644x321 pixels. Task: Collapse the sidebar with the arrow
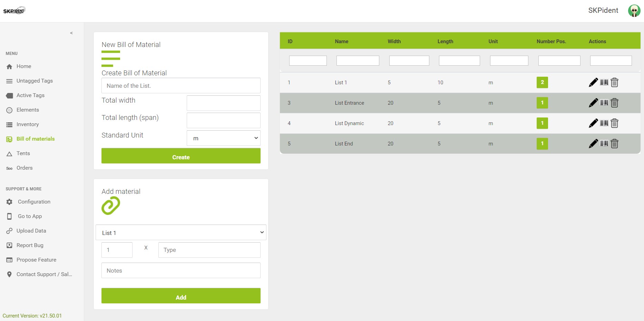[x=71, y=33]
